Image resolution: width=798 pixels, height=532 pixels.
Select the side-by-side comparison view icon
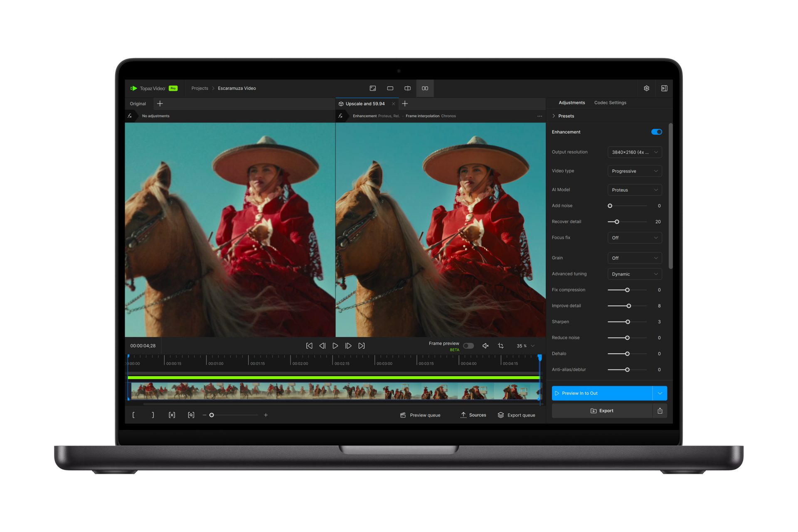pyautogui.click(x=425, y=88)
